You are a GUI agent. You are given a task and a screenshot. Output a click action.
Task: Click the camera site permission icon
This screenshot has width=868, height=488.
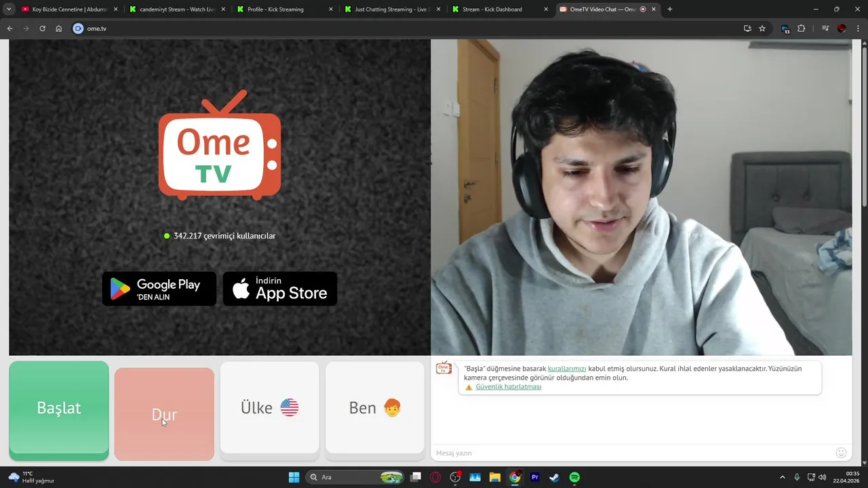point(78,28)
